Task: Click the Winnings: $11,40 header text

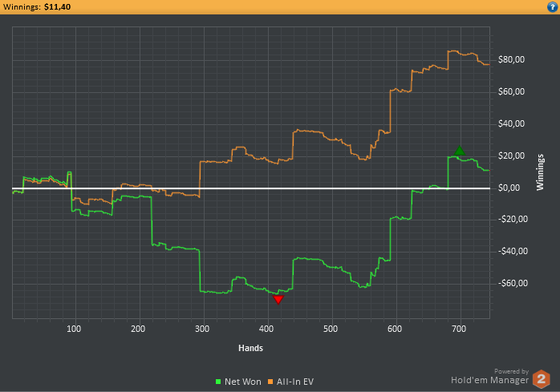Action: (x=37, y=6)
